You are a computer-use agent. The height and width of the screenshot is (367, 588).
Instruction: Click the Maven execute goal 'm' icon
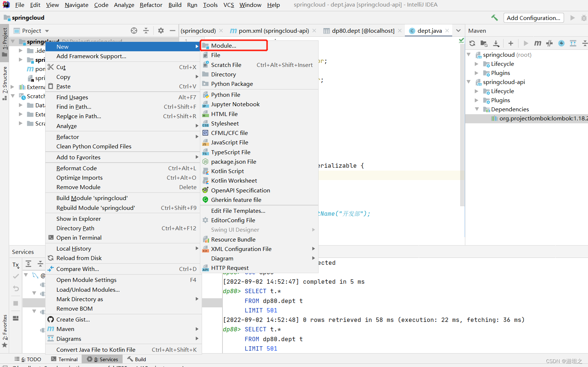tap(537, 43)
